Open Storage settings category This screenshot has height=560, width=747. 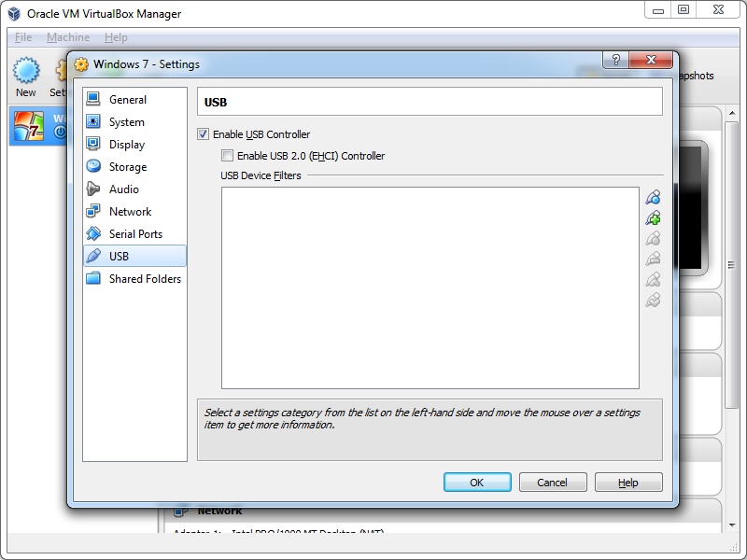pyautogui.click(x=127, y=167)
